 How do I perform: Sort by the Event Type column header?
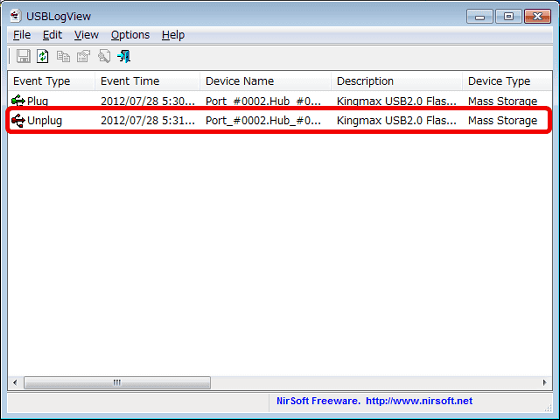(x=51, y=81)
